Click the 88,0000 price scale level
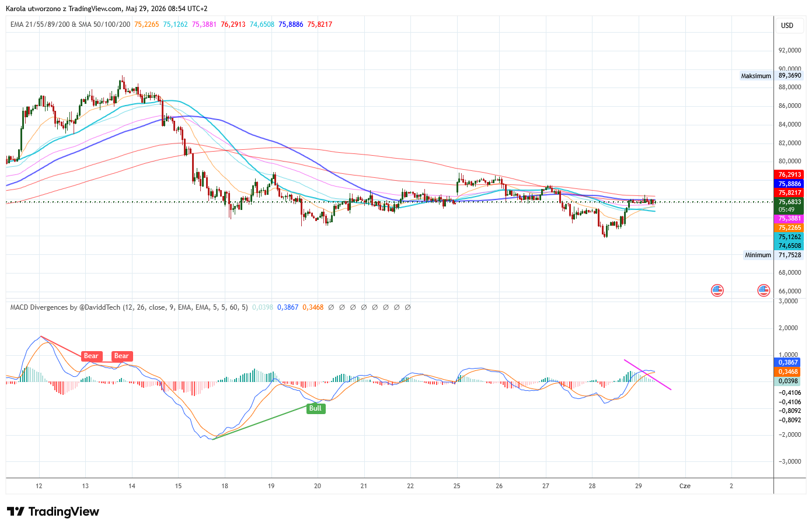Image resolution: width=812 pixels, height=529 pixels. click(790, 87)
